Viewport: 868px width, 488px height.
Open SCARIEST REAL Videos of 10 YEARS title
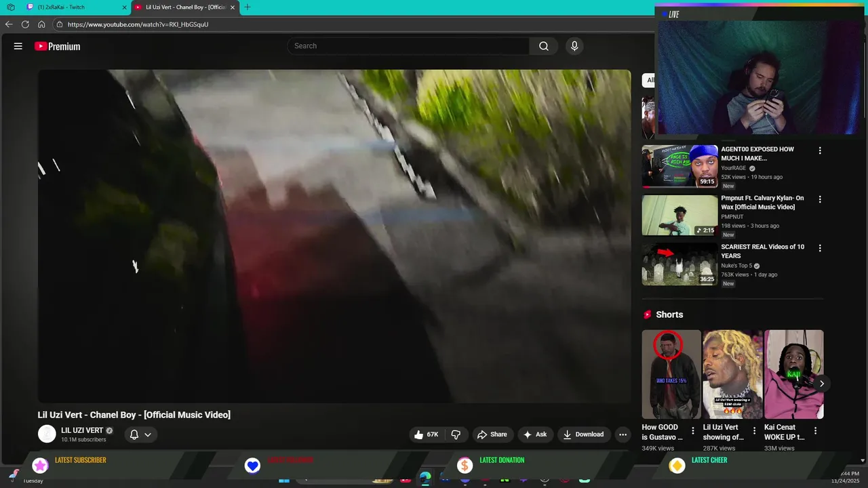pos(762,251)
